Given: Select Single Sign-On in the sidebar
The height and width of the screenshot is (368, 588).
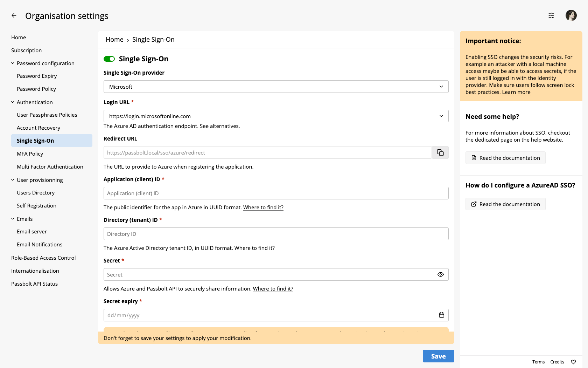Looking at the screenshot, I should click(x=52, y=141).
